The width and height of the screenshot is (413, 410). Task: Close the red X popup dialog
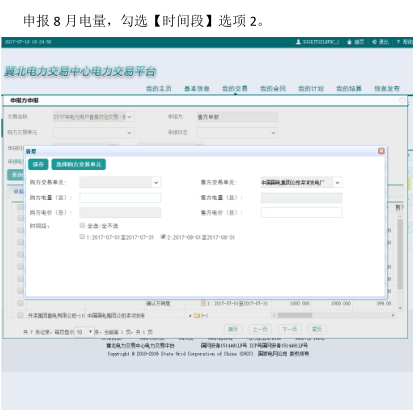381,151
